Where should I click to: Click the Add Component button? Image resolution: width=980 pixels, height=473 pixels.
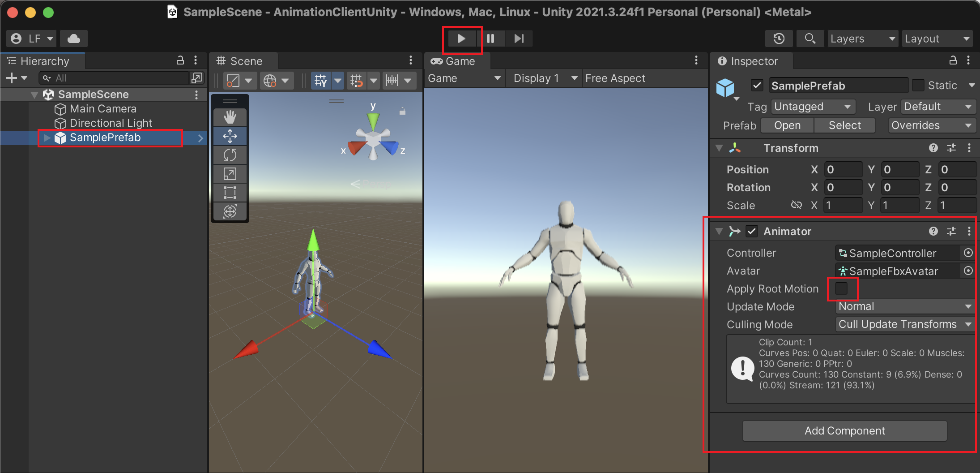844,431
